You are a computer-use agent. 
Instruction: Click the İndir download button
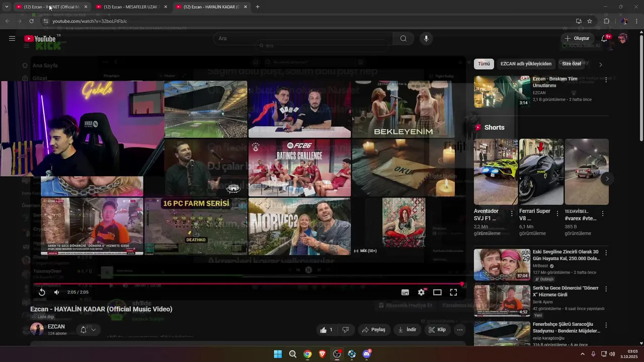pyautogui.click(x=408, y=330)
